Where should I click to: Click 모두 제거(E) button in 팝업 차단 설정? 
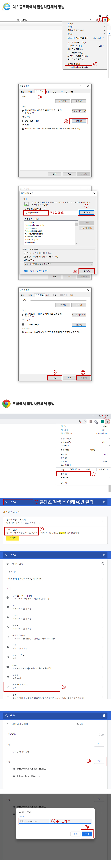click(x=86, y=228)
